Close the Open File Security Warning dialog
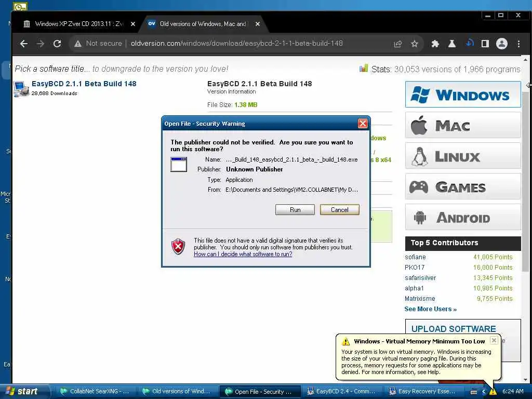This screenshot has height=399, width=532. [363, 124]
